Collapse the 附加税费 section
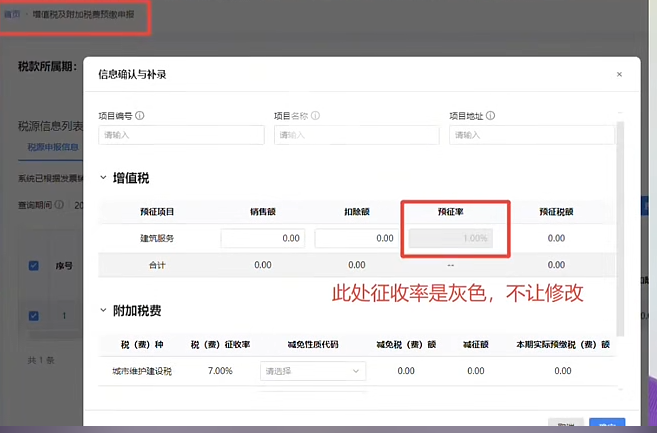657x433 pixels. (x=103, y=311)
